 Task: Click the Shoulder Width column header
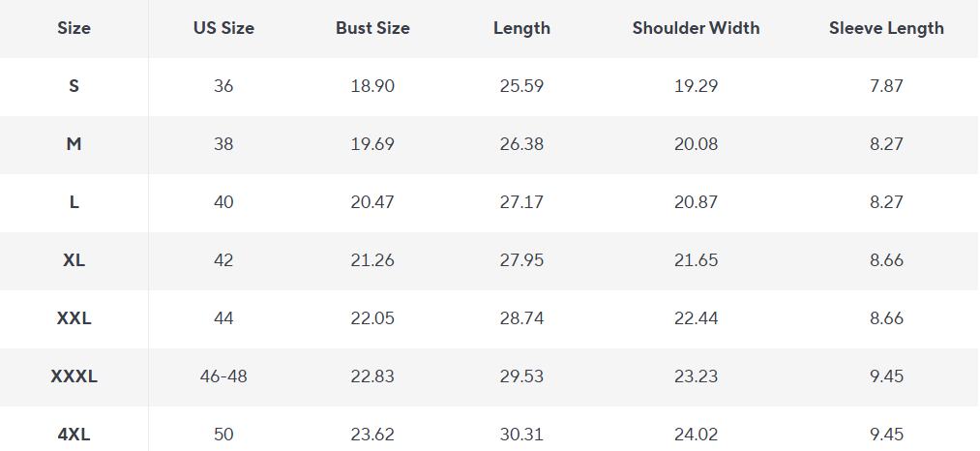697,28
